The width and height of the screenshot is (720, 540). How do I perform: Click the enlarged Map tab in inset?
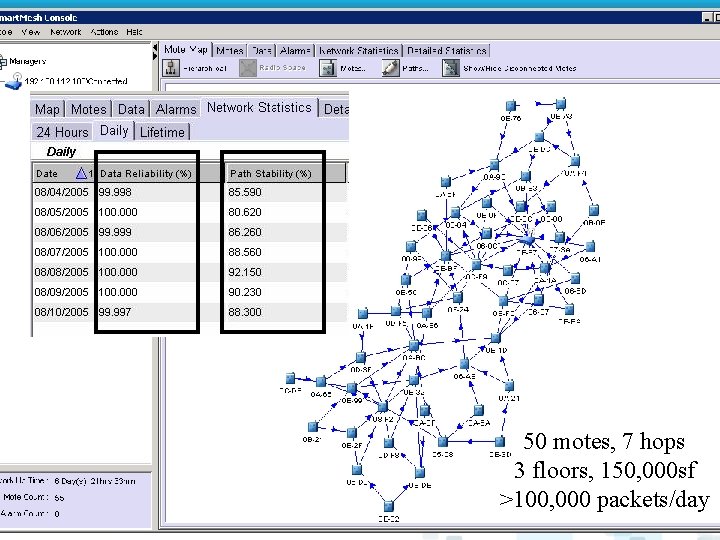pyautogui.click(x=47, y=109)
